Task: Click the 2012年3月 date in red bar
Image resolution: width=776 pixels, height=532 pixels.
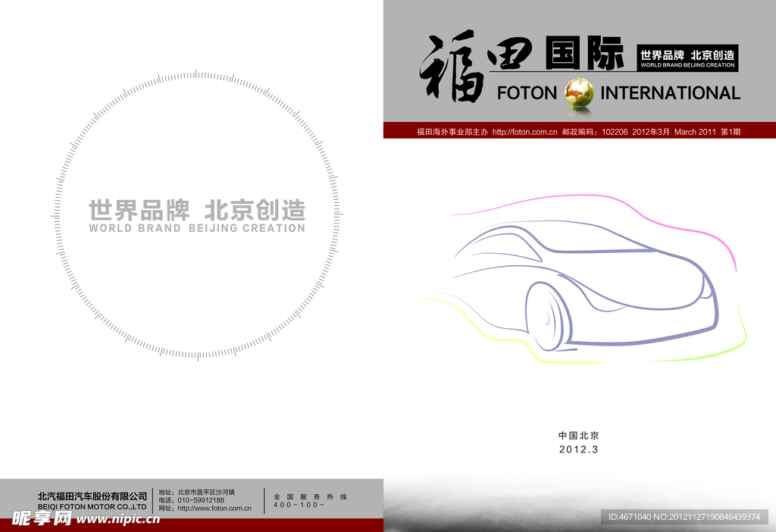Action: pos(651,132)
